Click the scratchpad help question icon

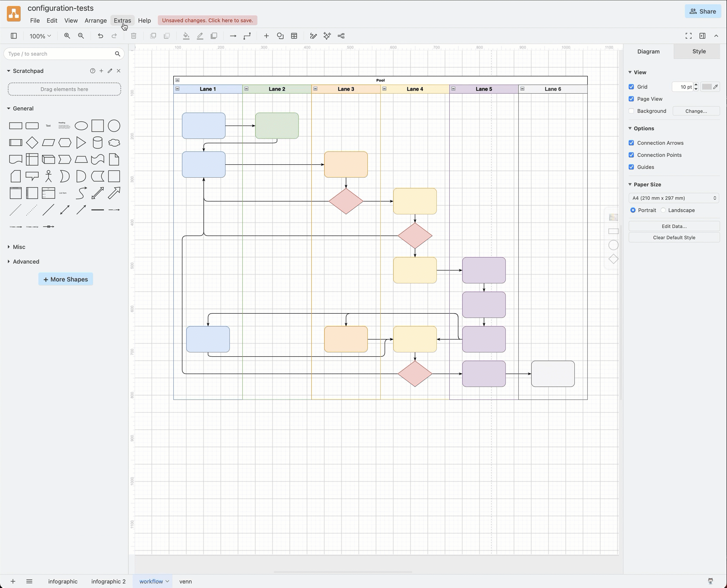tap(93, 71)
